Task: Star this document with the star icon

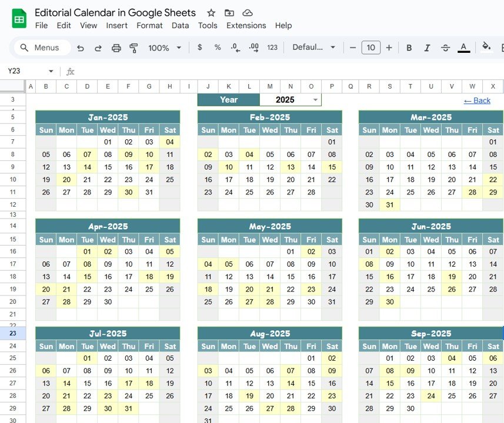Action: tap(211, 13)
